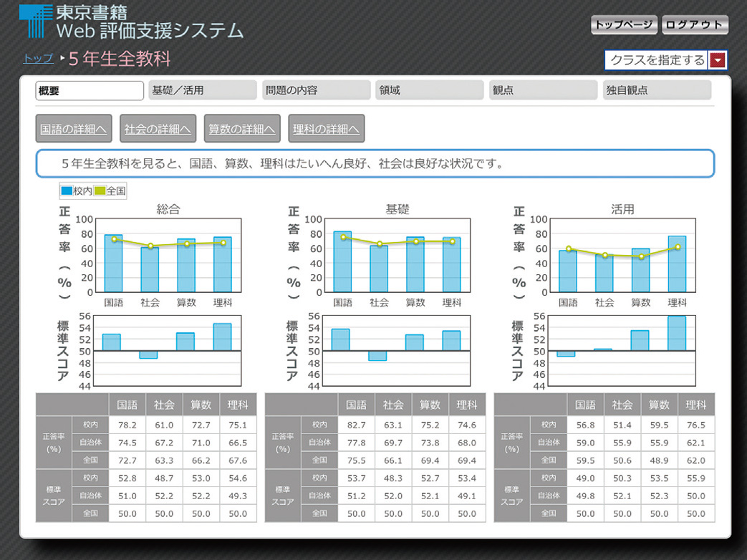The height and width of the screenshot is (560, 747).
Task: Click the 61.0 cell in 総合 table
Action: point(164,425)
